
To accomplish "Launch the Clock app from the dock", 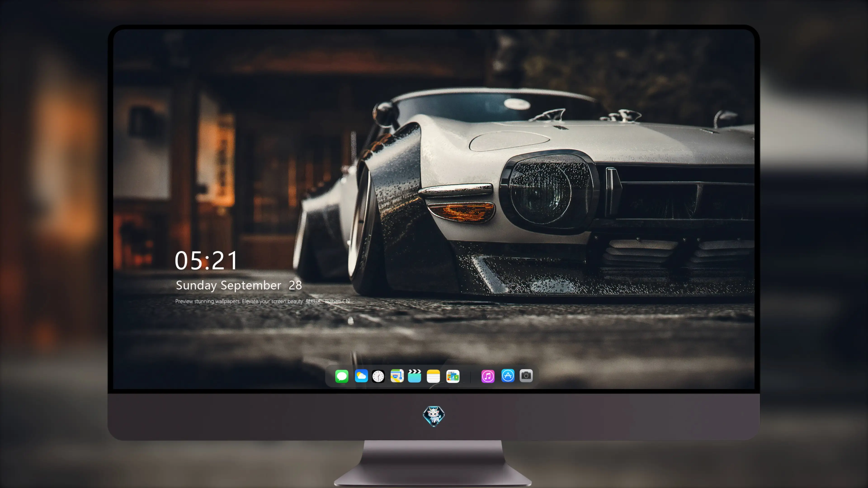I will click(x=378, y=376).
